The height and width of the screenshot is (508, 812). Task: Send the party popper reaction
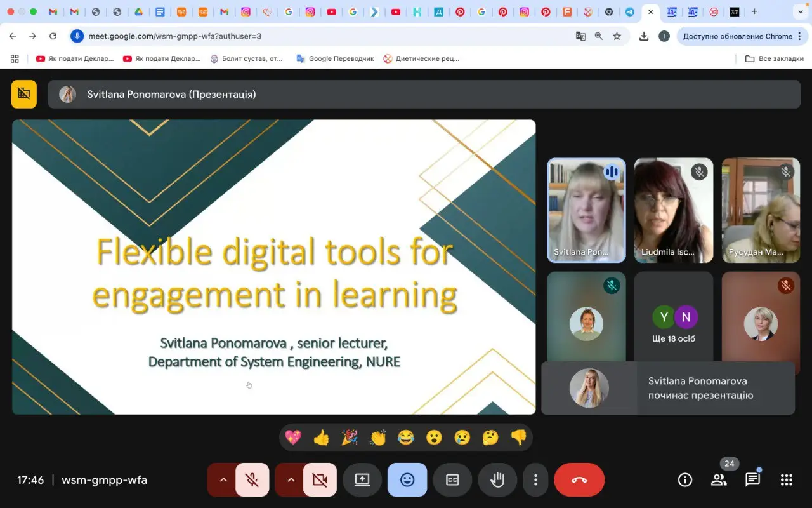coord(350,438)
